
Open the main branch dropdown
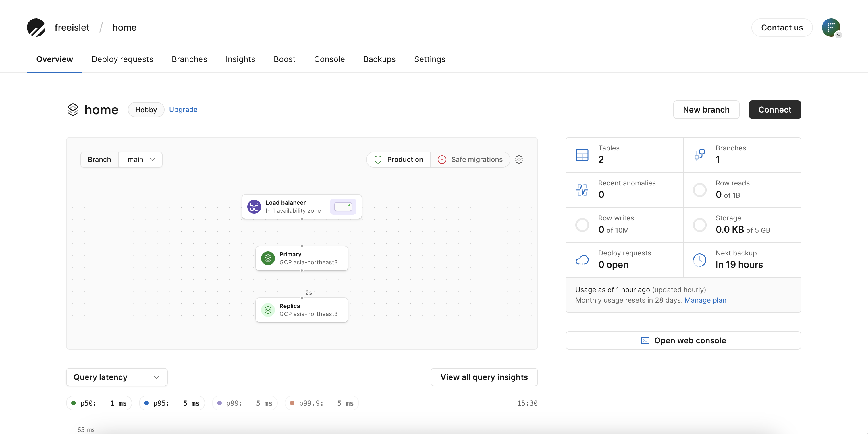click(x=140, y=160)
